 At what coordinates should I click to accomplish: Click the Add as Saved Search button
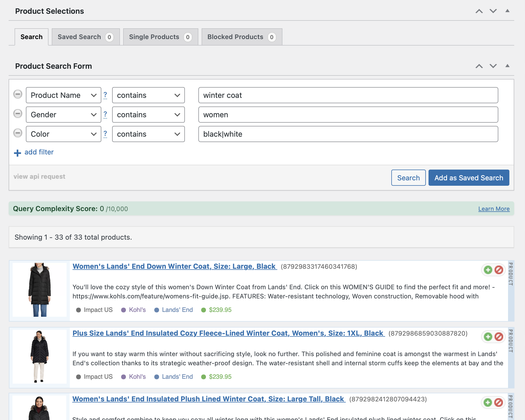pos(469,178)
